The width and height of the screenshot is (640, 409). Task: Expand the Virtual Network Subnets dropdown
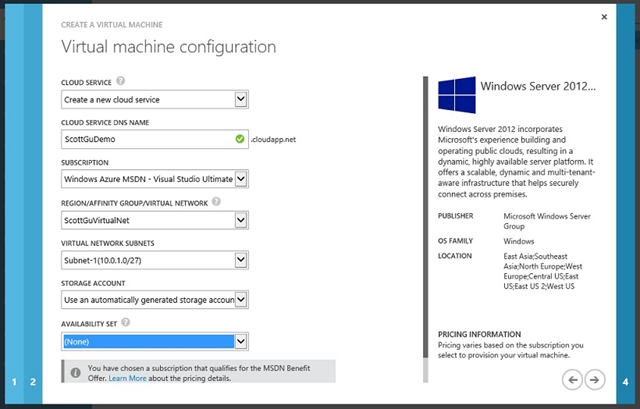coord(155,260)
